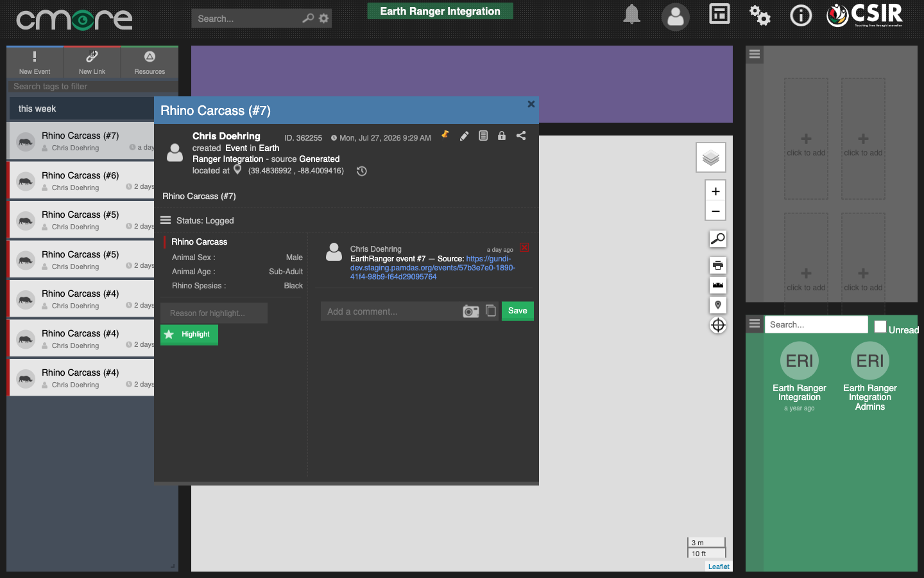Edit the event using the pencil icon
The width and height of the screenshot is (924, 578).
(464, 136)
